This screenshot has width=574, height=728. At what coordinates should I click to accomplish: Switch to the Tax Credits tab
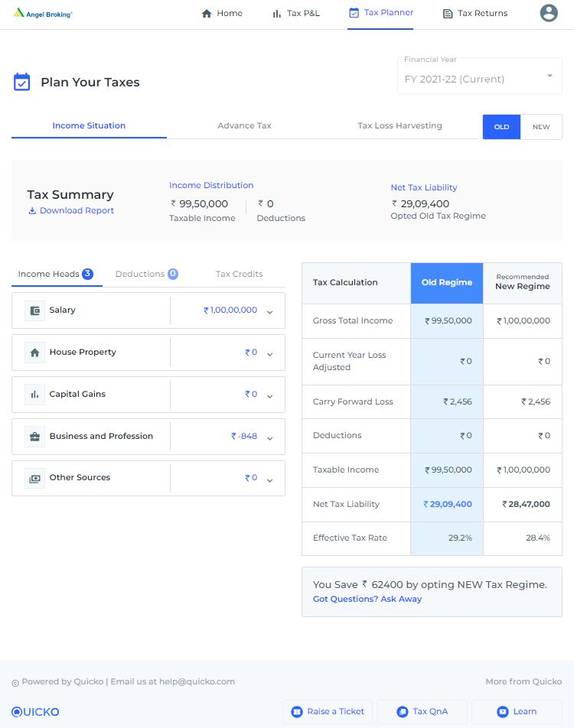[x=239, y=274]
